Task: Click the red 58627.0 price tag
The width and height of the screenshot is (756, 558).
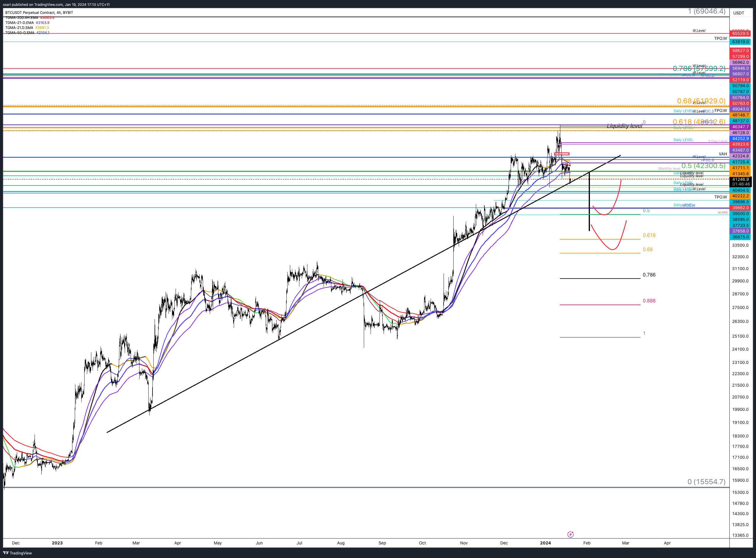Action: (740, 51)
